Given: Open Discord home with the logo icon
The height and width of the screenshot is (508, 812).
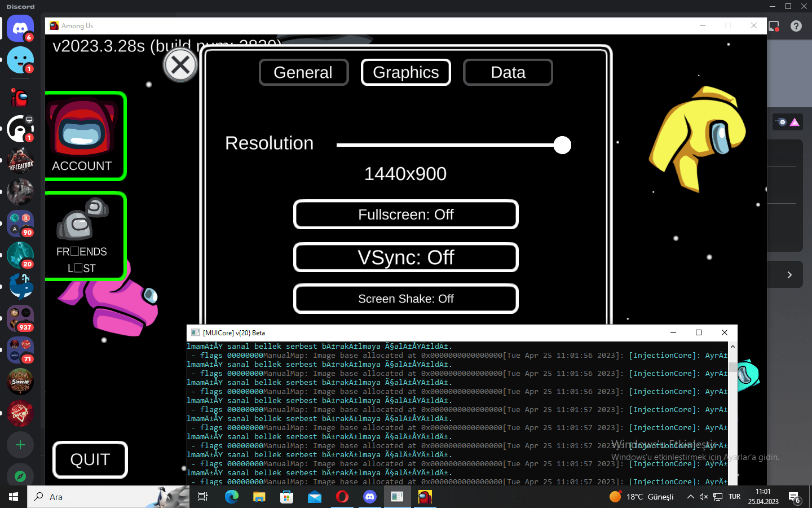Looking at the screenshot, I should pyautogui.click(x=20, y=28).
